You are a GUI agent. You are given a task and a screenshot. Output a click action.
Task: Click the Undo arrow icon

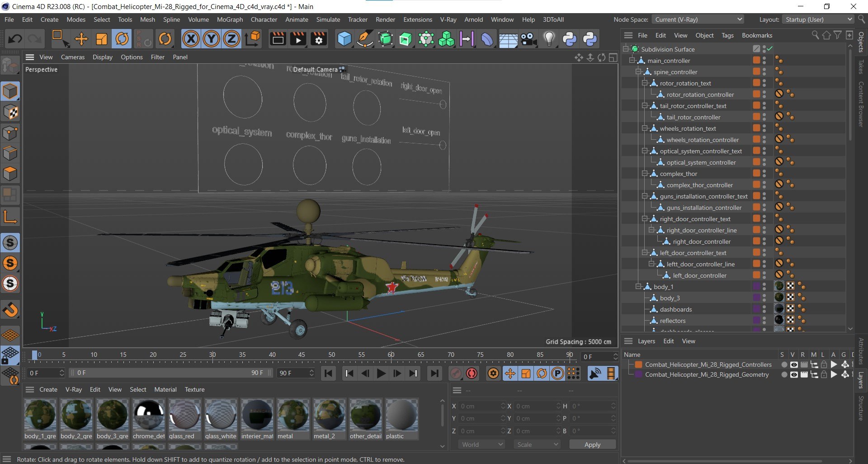[x=14, y=39]
